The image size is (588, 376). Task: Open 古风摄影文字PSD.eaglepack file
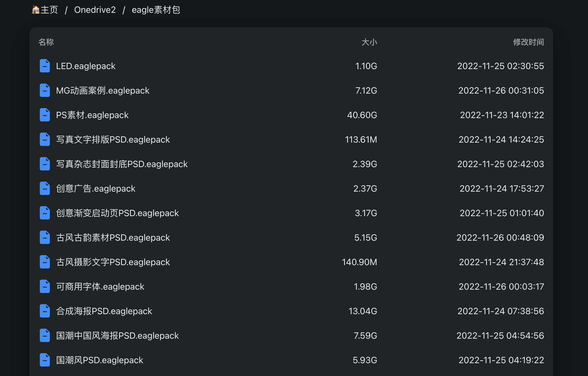[113, 262]
